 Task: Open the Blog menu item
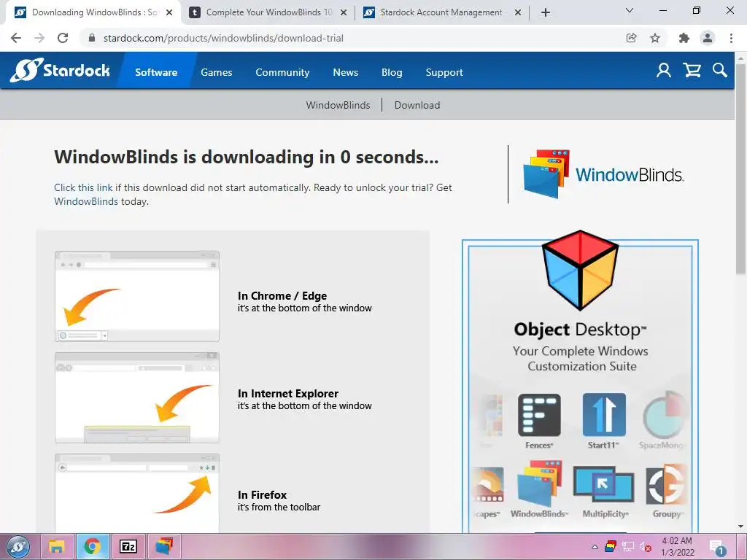(392, 72)
